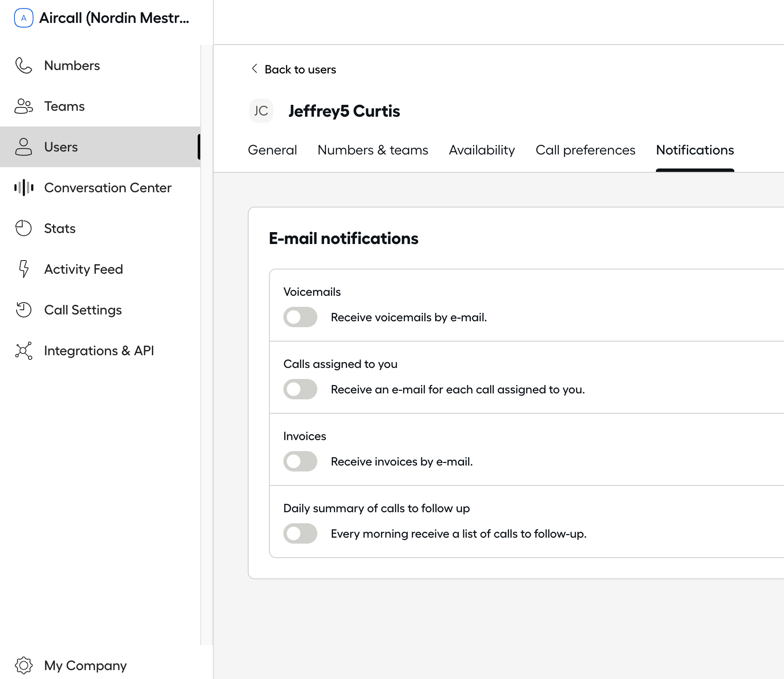Click the E-mail notifications heading
This screenshot has height=679, width=784.
coord(344,238)
